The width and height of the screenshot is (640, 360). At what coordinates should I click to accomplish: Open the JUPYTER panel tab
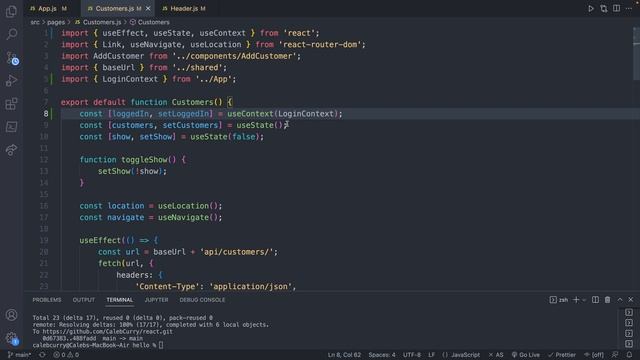coord(156,300)
